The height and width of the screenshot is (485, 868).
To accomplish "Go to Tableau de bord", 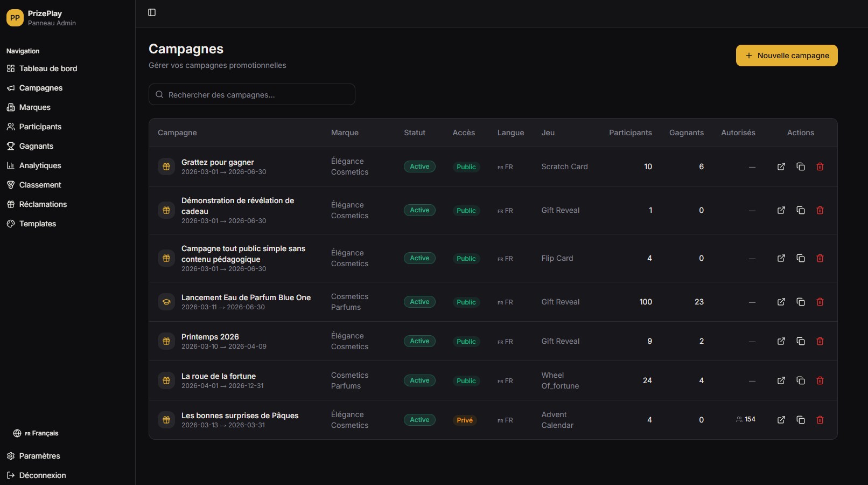I will point(48,68).
